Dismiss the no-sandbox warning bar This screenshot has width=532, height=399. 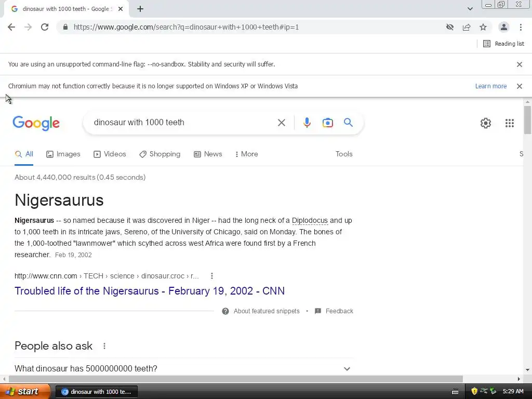[520, 64]
